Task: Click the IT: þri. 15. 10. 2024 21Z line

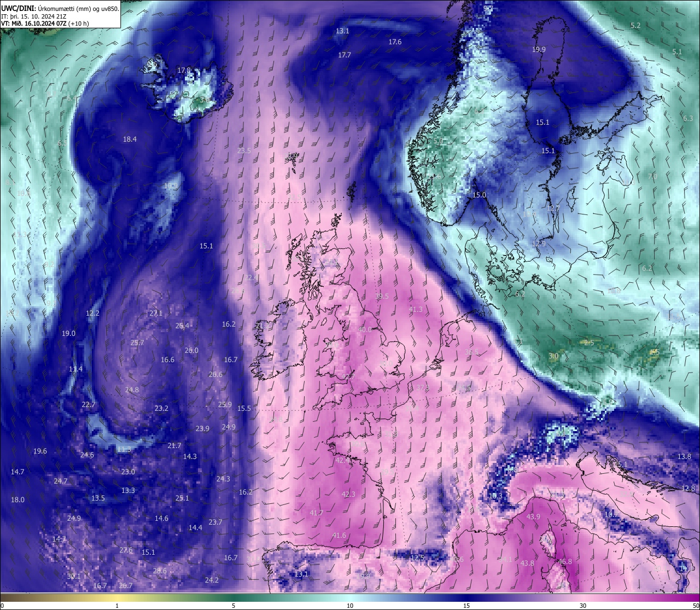Action: [34, 16]
